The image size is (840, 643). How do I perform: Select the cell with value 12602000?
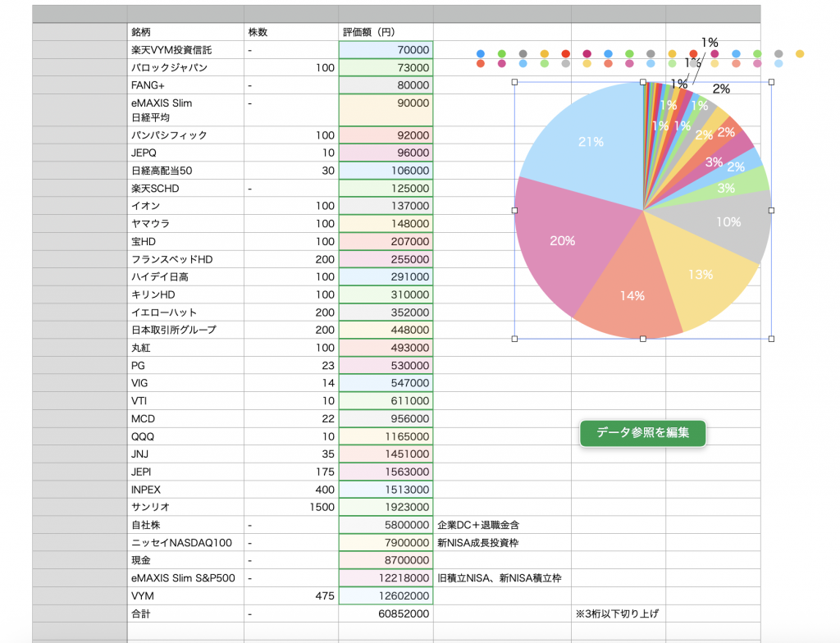[386, 596]
